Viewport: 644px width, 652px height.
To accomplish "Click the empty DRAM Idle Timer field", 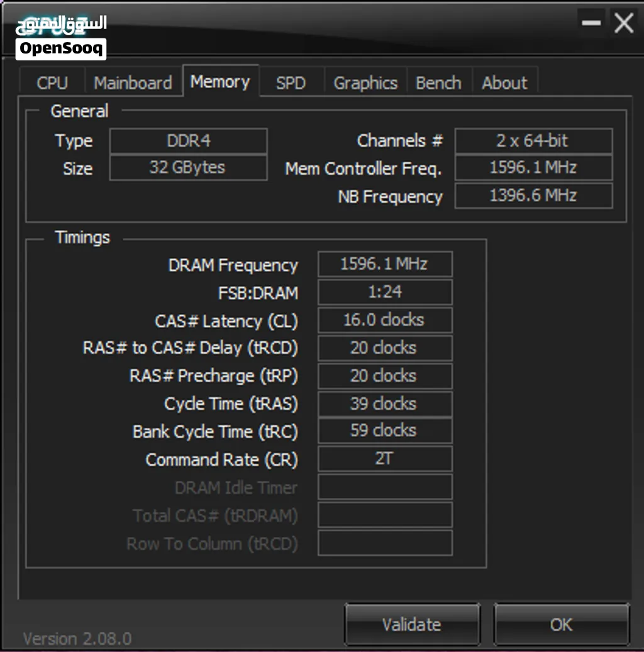I will (x=385, y=486).
